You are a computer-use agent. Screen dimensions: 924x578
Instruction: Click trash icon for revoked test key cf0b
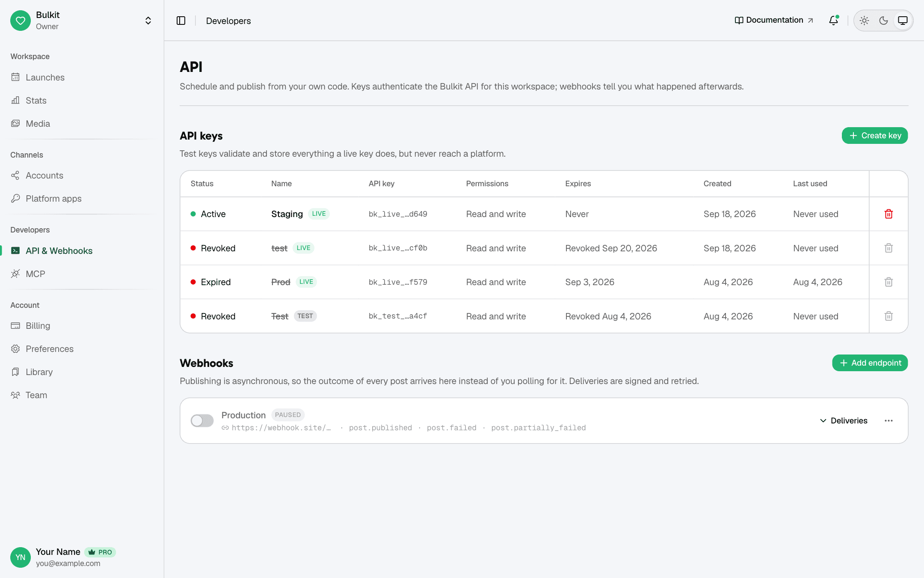[888, 248]
